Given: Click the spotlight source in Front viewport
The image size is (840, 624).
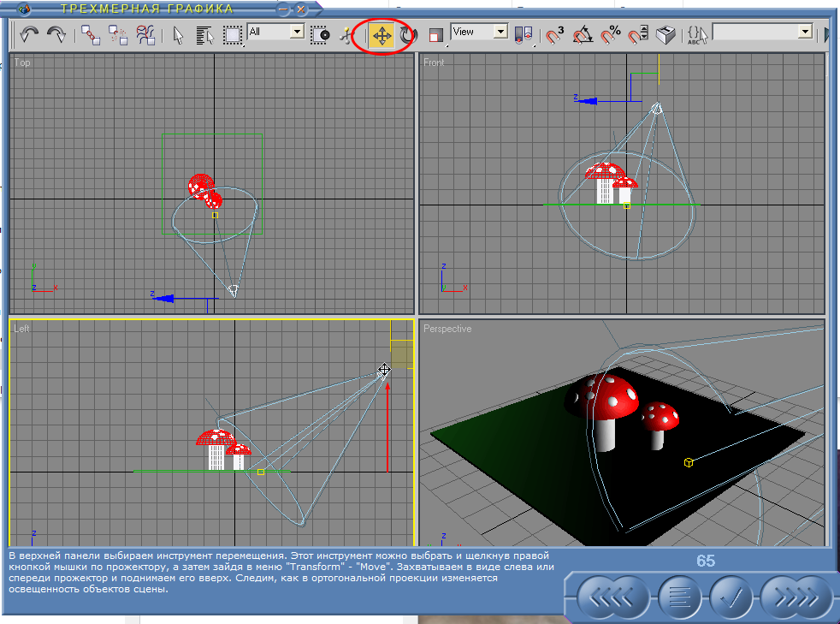Looking at the screenshot, I should pyautogui.click(x=656, y=109).
